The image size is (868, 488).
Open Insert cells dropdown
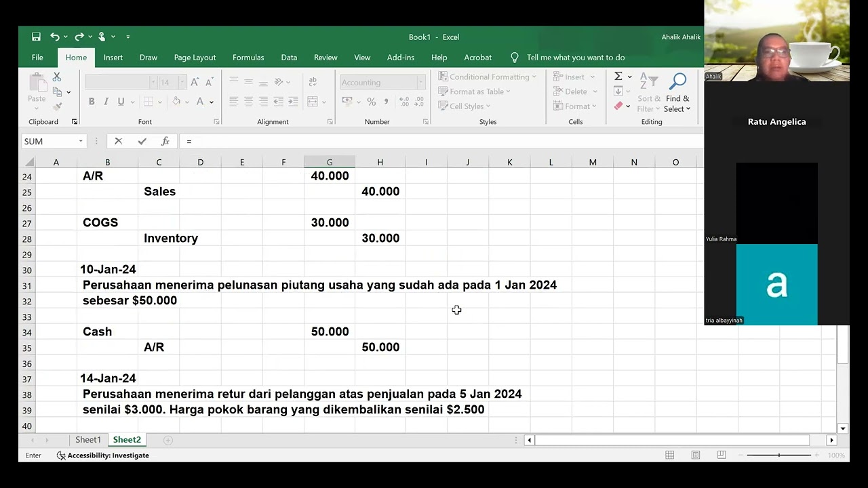pos(574,77)
